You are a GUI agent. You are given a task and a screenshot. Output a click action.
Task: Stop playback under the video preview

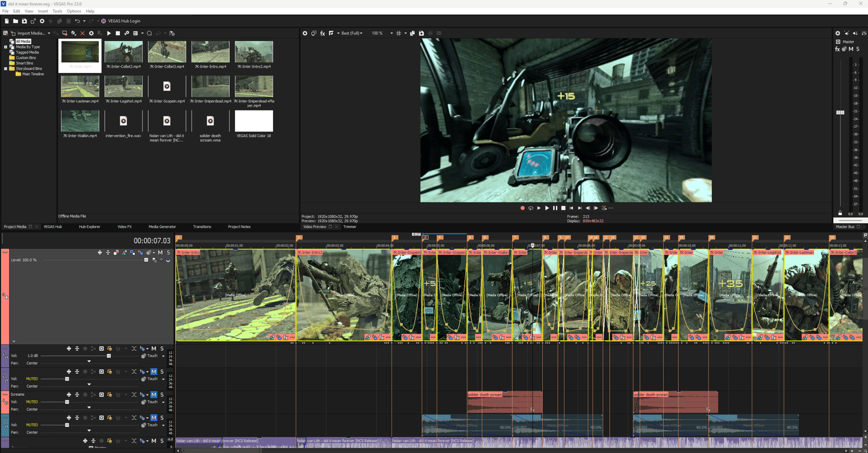coord(563,208)
